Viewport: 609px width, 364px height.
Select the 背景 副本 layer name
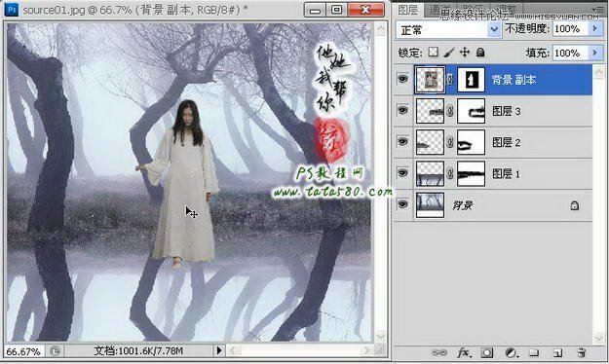514,80
